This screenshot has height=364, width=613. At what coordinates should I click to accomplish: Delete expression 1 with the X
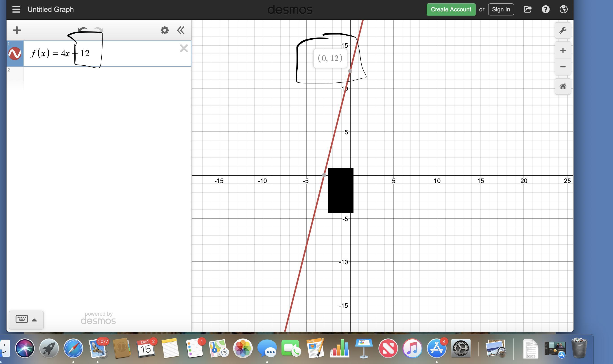point(184,48)
